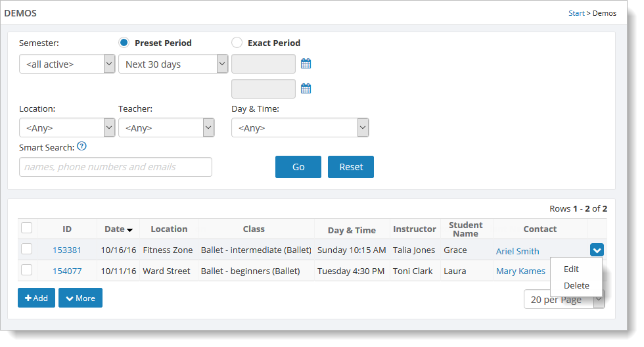
Task: Tick the checkbox for demo 154077
Action: click(x=27, y=270)
